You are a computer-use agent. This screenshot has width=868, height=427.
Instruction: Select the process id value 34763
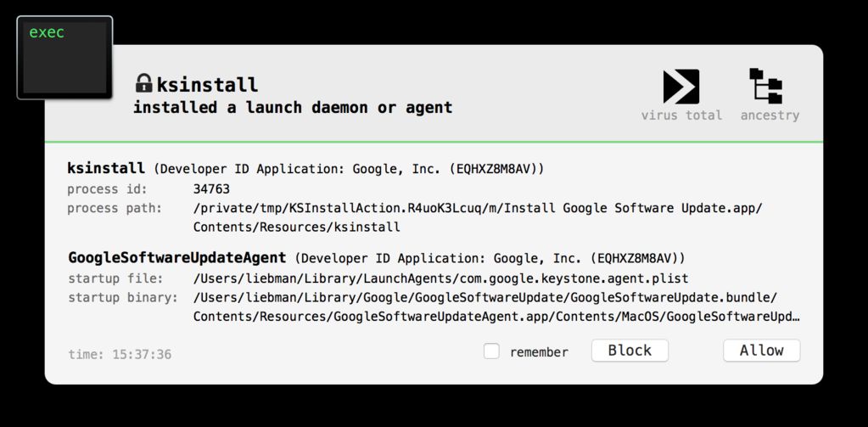coord(211,188)
